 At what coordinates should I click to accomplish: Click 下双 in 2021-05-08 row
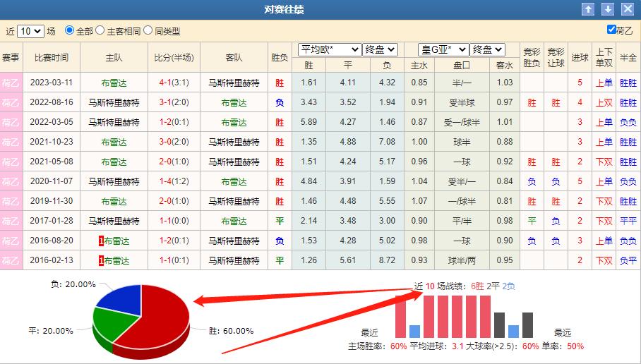[604, 162]
